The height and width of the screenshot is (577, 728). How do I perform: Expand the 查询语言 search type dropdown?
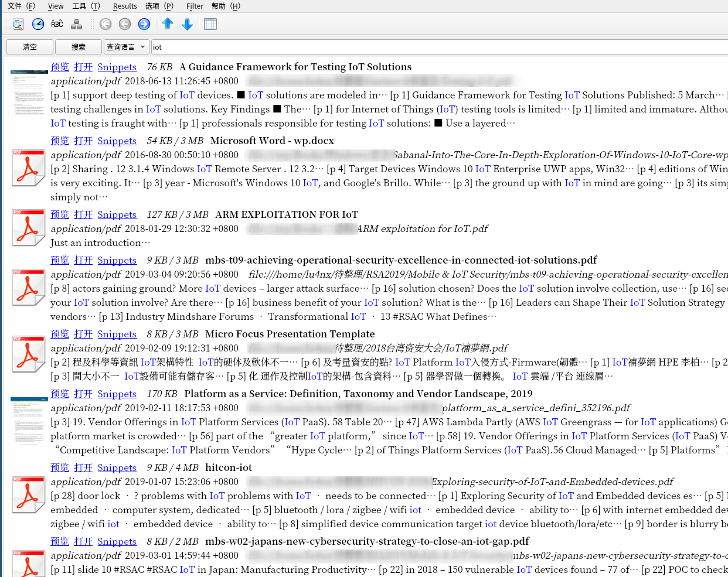126,47
